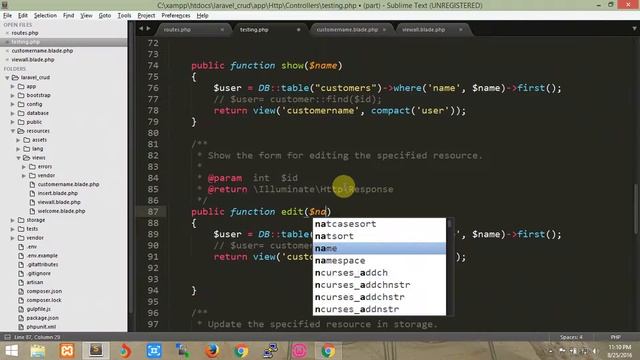This screenshot has width=640, height=360.
Task: Expand the config folder
Action: tap(13, 104)
